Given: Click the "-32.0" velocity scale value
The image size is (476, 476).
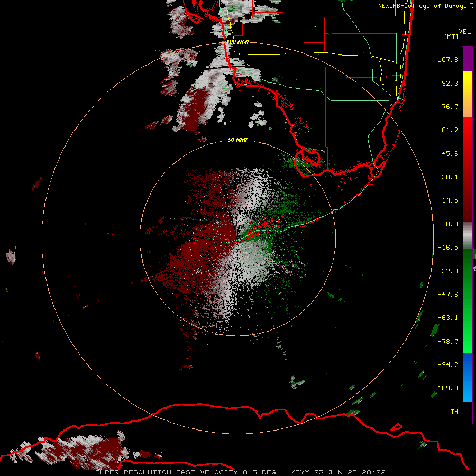Looking at the screenshot, I should click(x=448, y=271).
